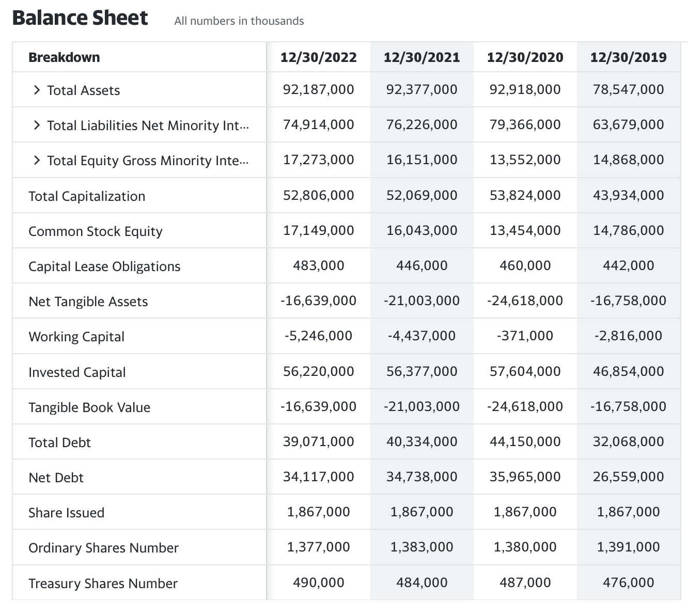Click Share Issued row label
The width and height of the screenshot is (688, 616).
tap(66, 513)
